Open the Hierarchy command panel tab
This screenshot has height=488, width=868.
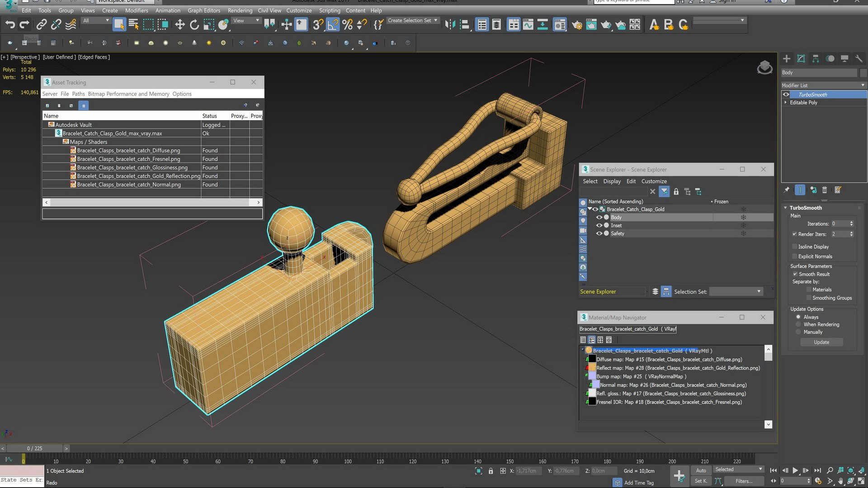coord(816,59)
